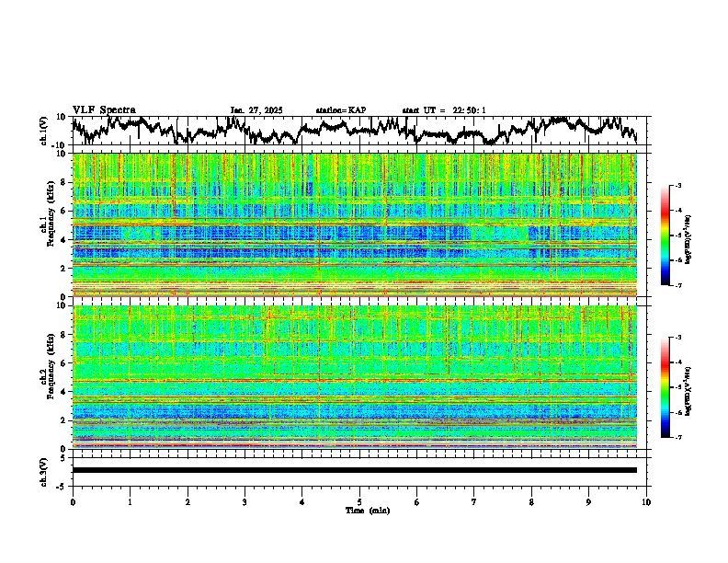The width and height of the screenshot is (728, 563).
Task: Click the "-7" label on ch.2 colorbar
Action: tap(677, 438)
